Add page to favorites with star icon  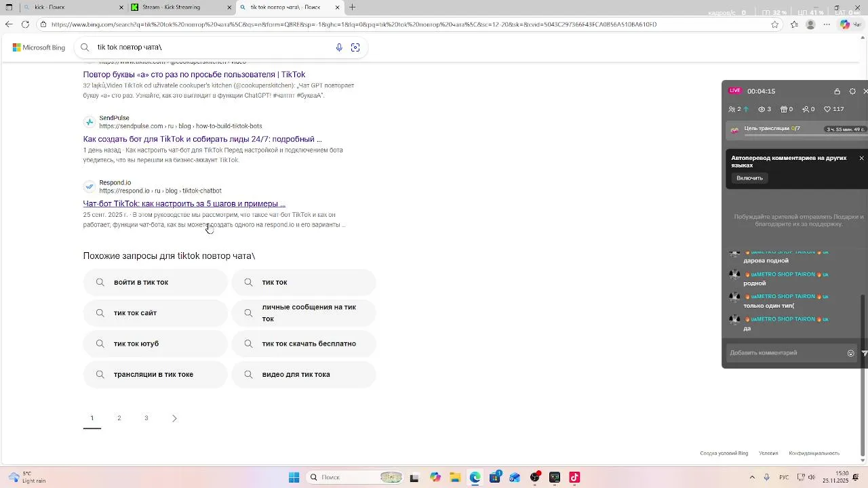point(775,24)
